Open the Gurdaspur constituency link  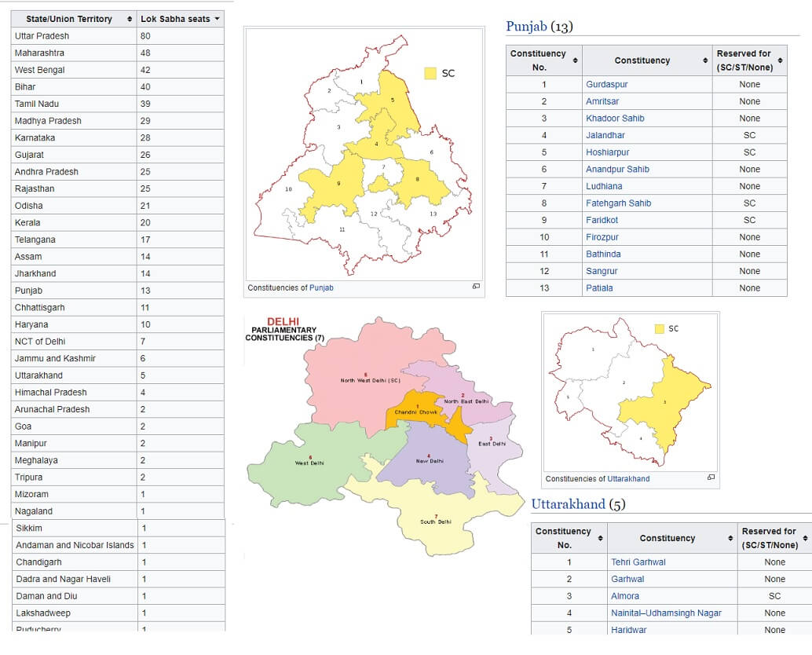606,84
